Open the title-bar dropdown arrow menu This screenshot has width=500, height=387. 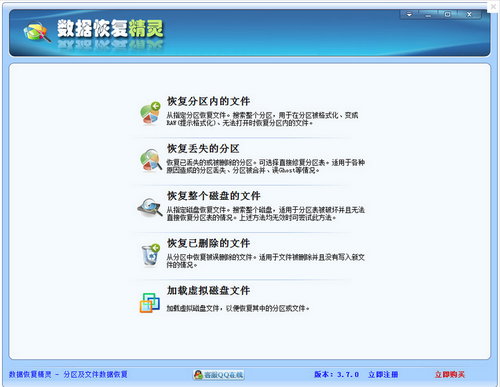click(x=409, y=14)
